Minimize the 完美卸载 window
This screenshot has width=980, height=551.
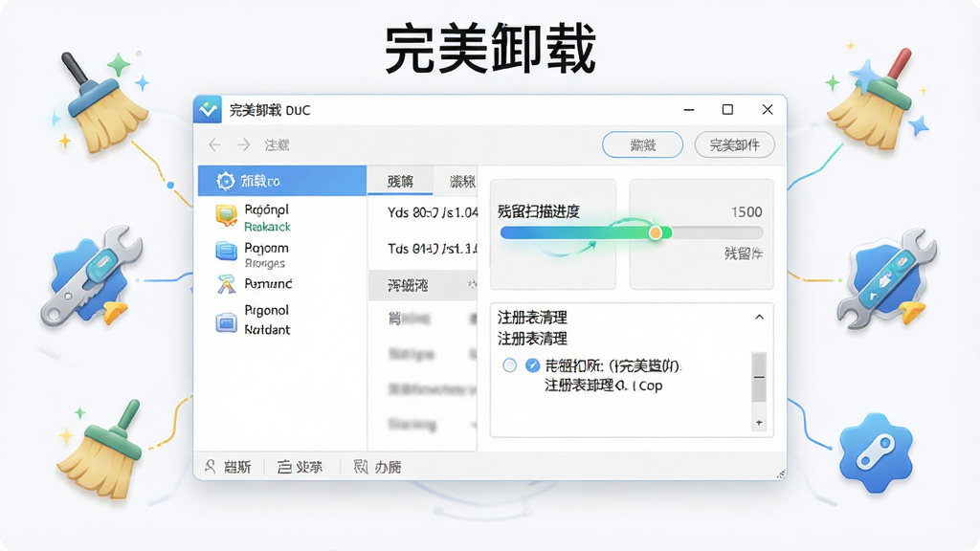point(689,110)
